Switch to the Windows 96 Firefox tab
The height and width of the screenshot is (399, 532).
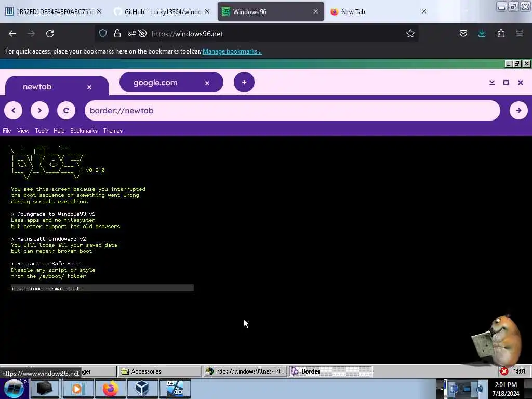coord(270,11)
